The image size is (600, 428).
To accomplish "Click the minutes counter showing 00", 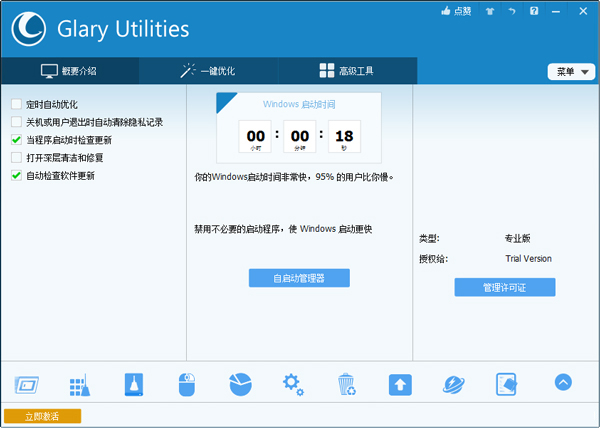I will pos(300,137).
